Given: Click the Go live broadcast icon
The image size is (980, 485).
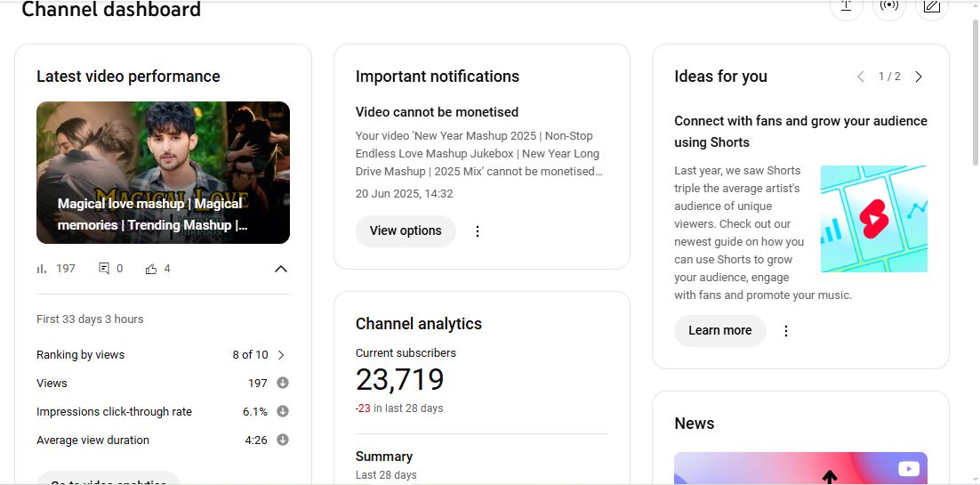Looking at the screenshot, I should tap(888, 7).
